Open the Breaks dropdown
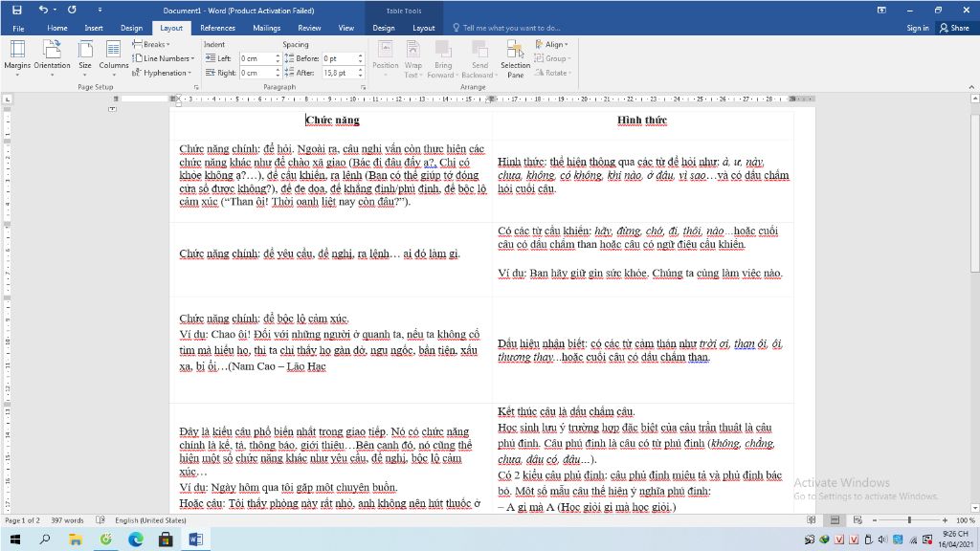This screenshot has height=551, width=980. click(150, 44)
